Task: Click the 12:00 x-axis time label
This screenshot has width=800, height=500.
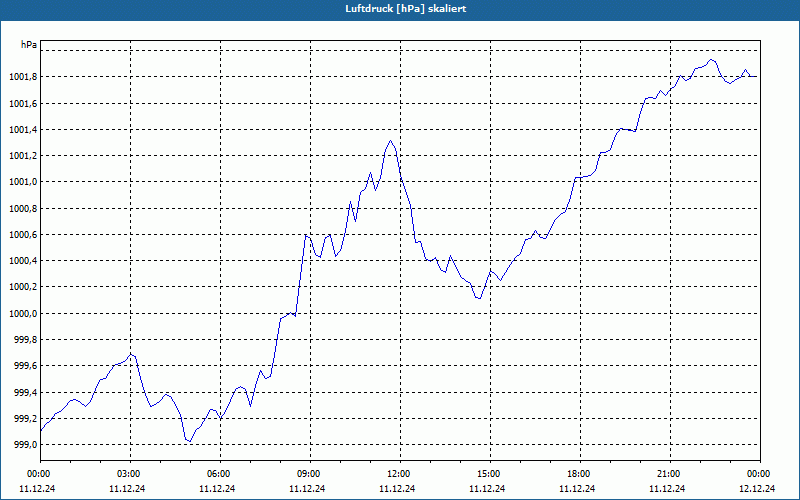Action: [x=398, y=474]
